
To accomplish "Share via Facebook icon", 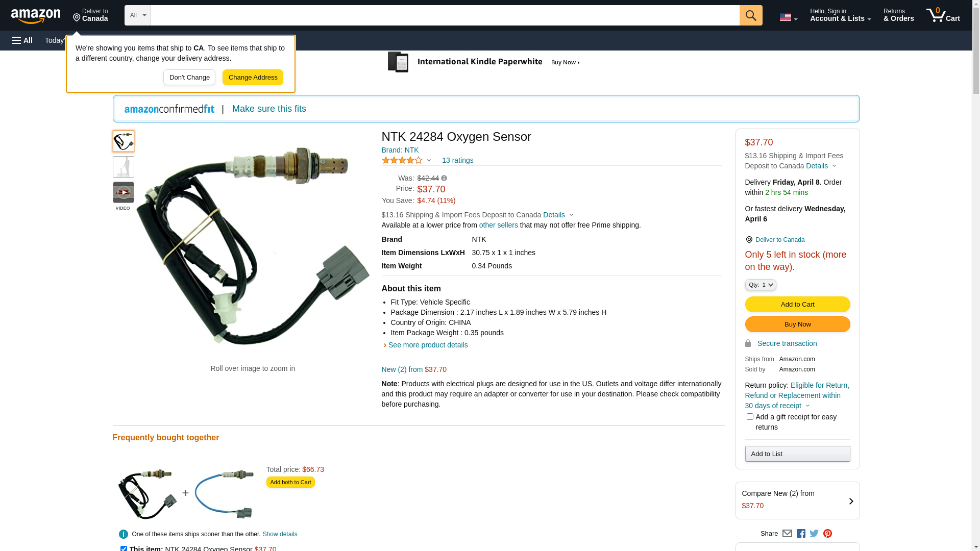I will [x=800, y=534].
